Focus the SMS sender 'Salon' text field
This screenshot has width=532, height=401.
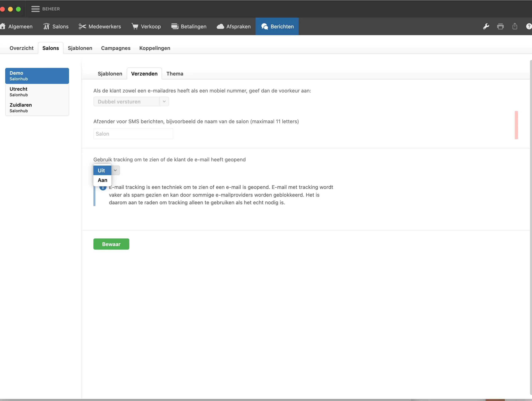click(x=133, y=134)
